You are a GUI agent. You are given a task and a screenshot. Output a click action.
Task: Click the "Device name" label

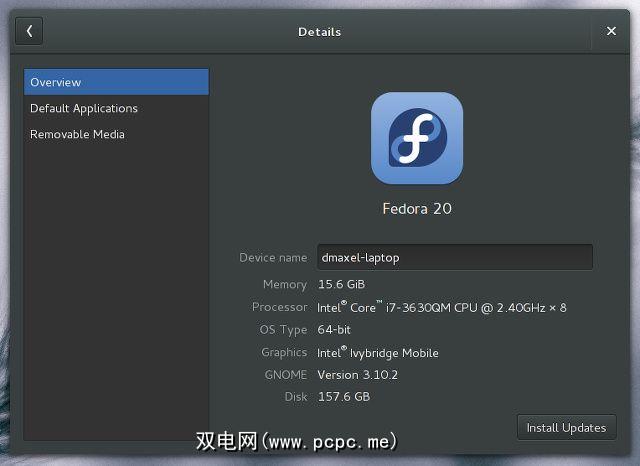[x=273, y=257]
